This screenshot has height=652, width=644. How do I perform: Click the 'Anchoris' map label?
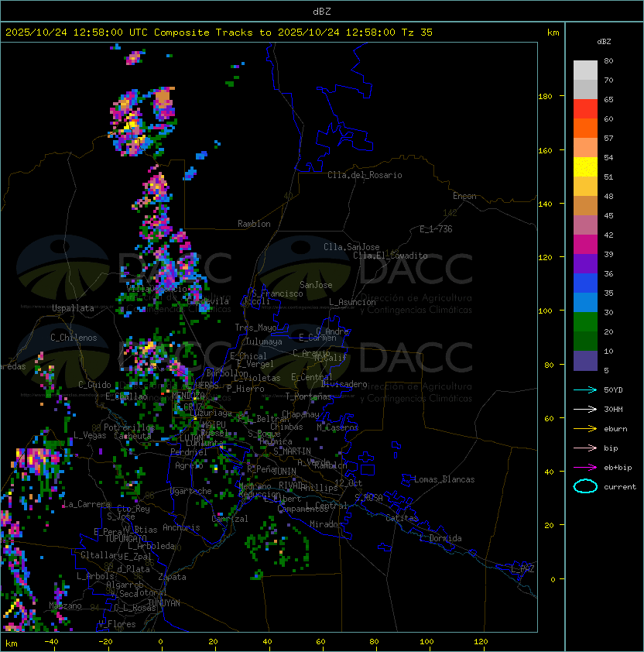pos(181,527)
